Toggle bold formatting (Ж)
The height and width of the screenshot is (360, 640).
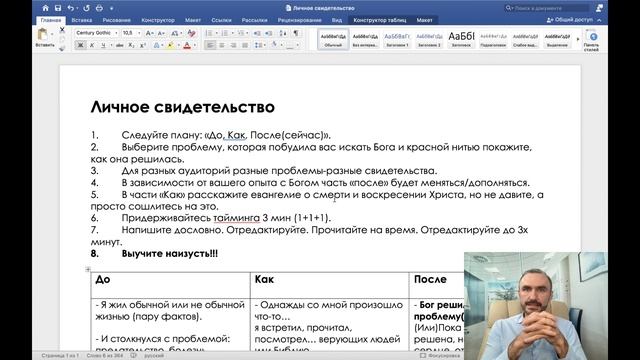80,45
